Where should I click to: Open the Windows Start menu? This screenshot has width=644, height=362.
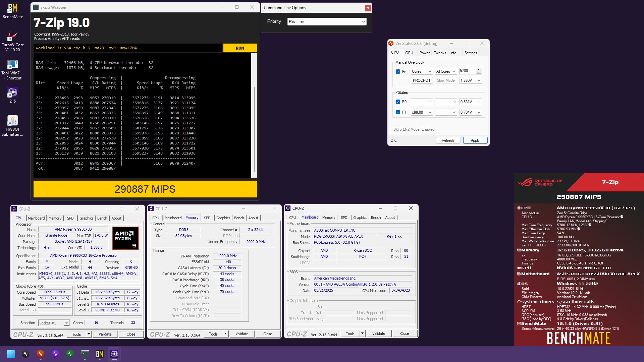pos(11,354)
